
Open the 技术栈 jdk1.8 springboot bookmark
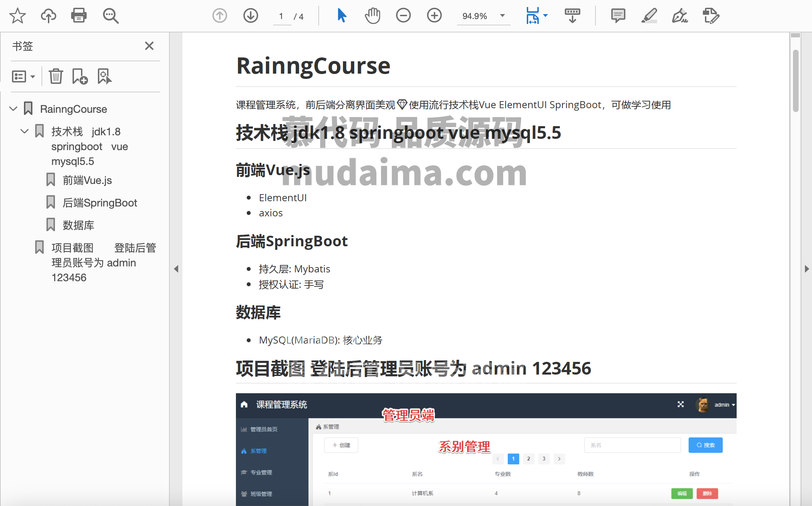pos(89,146)
